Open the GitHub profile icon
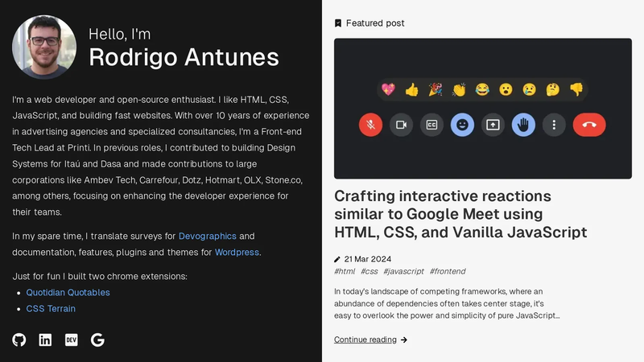Image resolution: width=644 pixels, height=362 pixels. tap(19, 339)
